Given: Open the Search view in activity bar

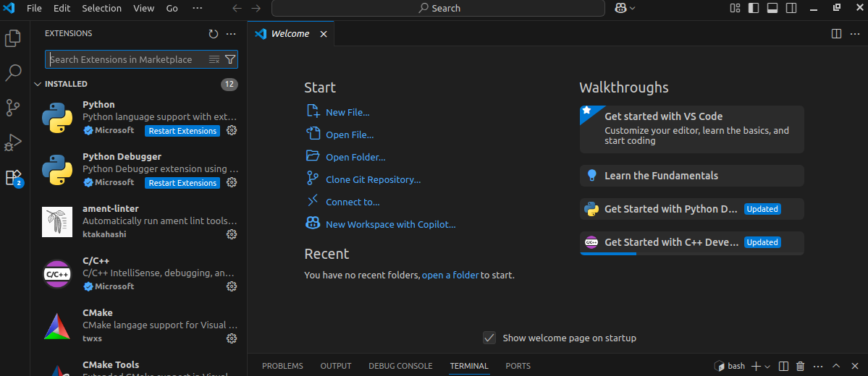Looking at the screenshot, I should point(13,72).
